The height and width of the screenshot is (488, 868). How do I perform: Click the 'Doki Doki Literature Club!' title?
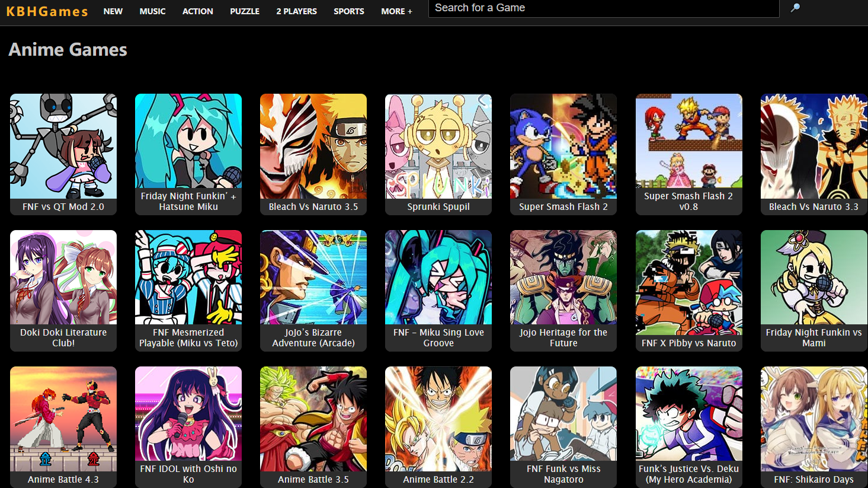[x=63, y=338]
